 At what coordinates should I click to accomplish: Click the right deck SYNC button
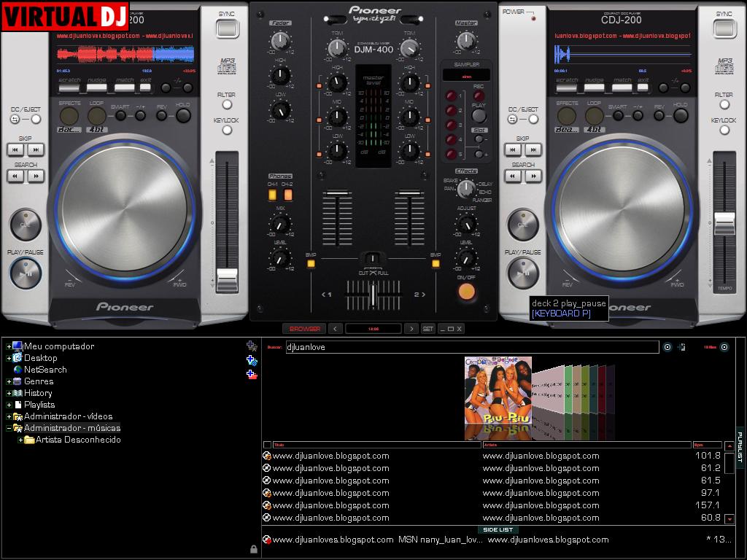tap(724, 29)
